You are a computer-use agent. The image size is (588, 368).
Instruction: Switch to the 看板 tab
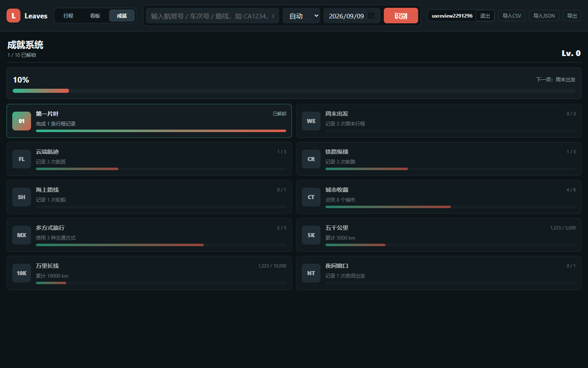95,16
